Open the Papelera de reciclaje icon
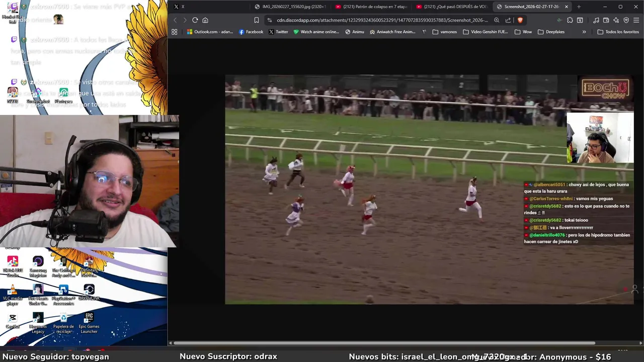This screenshot has height=362, width=644. pyautogui.click(x=63, y=323)
